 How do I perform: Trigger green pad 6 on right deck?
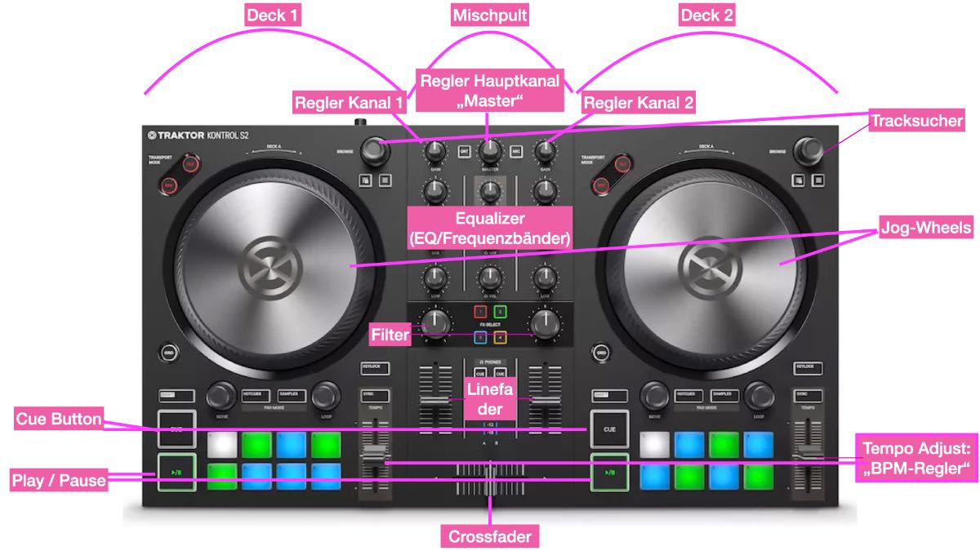(x=690, y=476)
